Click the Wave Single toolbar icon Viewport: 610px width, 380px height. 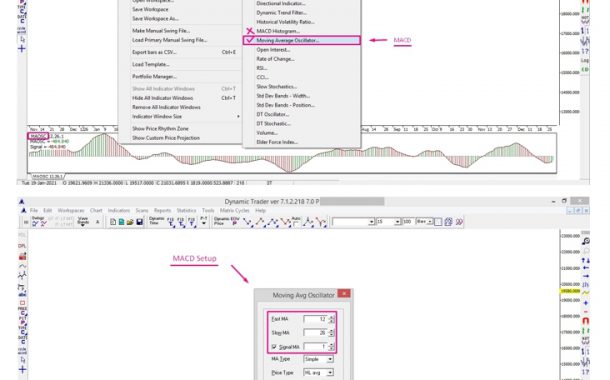click(x=83, y=221)
